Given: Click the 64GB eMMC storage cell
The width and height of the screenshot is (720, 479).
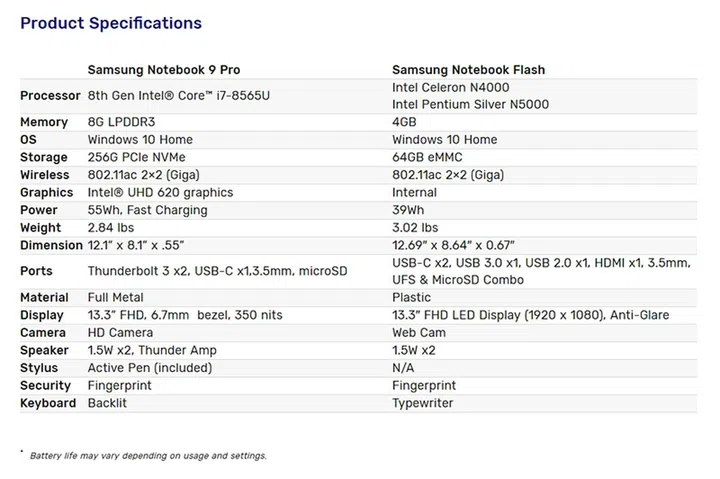Looking at the screenshot, I should (x=430, y=157).
